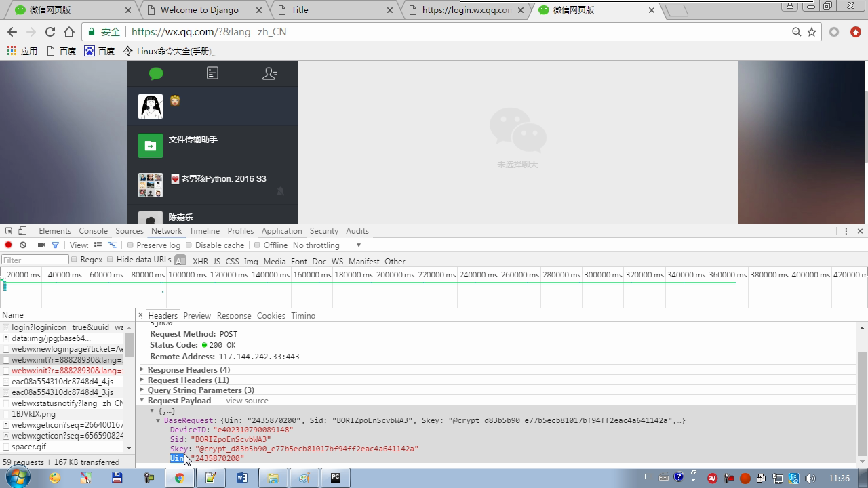
Task: Enable the Disable cache checkbox
Action: (x=189, y=245)
